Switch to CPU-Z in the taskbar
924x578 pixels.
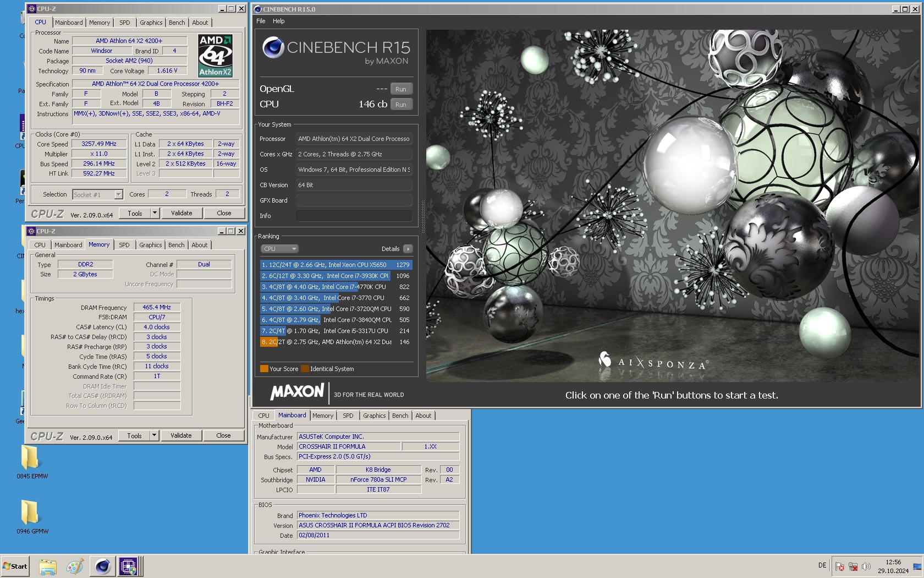[x=129, y=566]
